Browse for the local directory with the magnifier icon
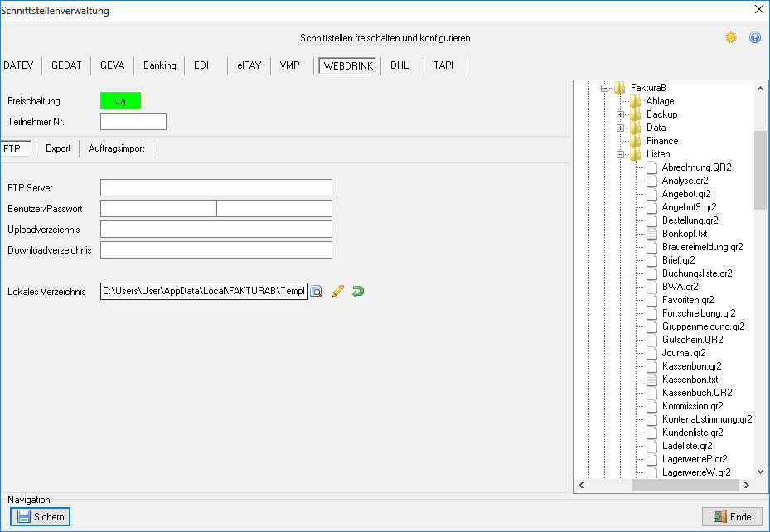 [317, 291]
